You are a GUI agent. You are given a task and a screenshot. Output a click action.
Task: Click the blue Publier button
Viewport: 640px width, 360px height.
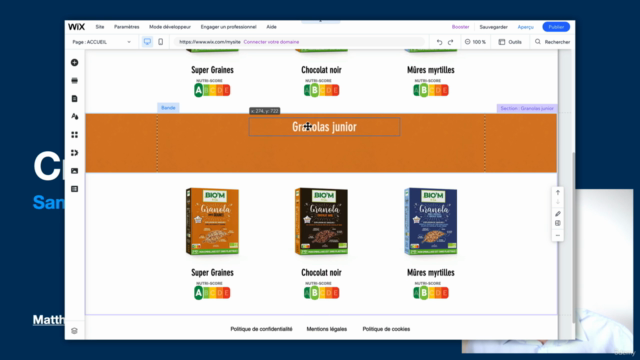click(556, 27)
